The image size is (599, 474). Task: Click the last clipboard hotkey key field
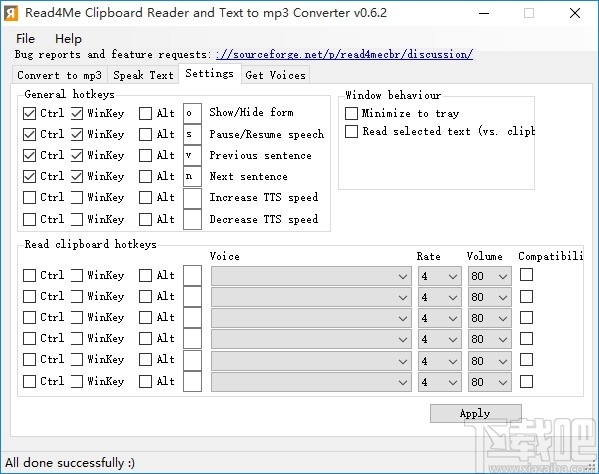pos(192,381)
